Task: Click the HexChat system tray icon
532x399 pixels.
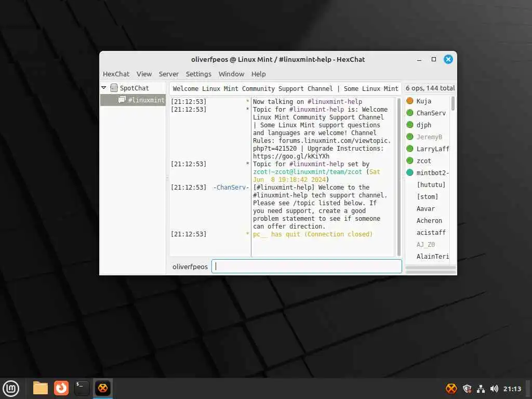Action: [451, 389]
